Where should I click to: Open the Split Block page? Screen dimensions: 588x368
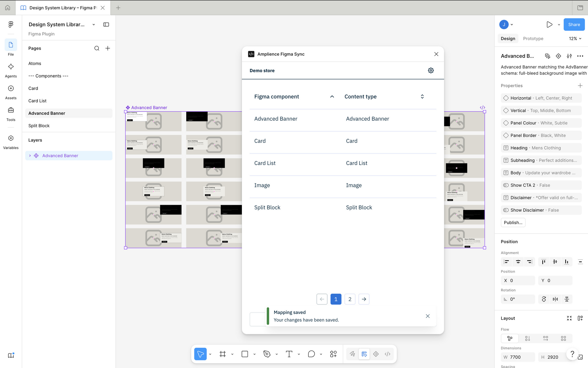(x=69, y=126)
